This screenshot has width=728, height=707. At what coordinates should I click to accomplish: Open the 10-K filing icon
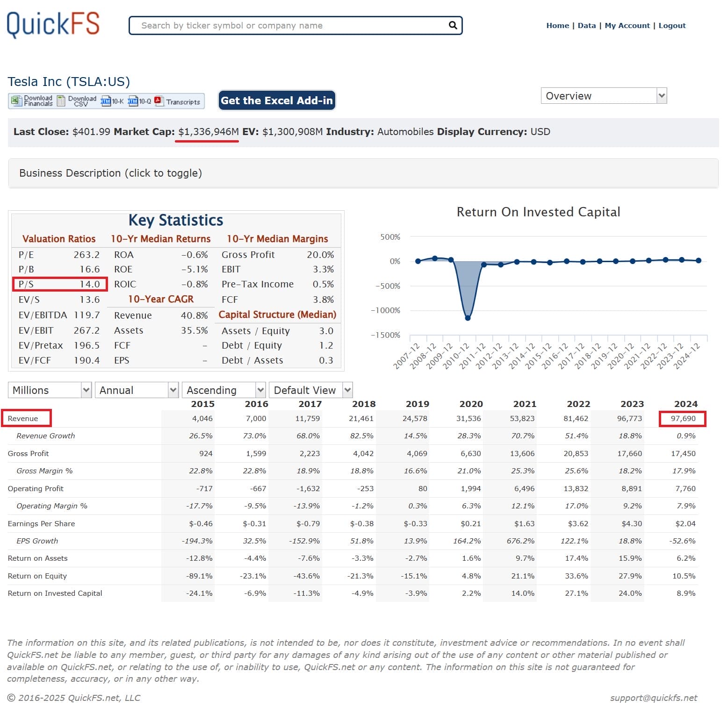coord(106,101)
